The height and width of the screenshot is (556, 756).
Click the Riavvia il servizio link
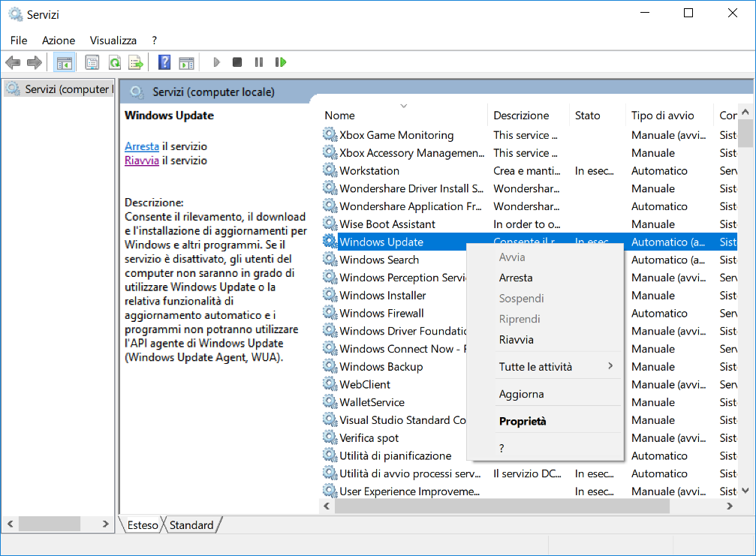point(142,161)
